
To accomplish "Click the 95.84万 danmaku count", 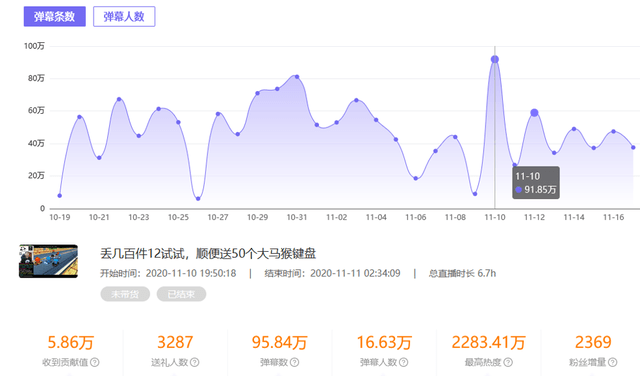I will 280,342.
